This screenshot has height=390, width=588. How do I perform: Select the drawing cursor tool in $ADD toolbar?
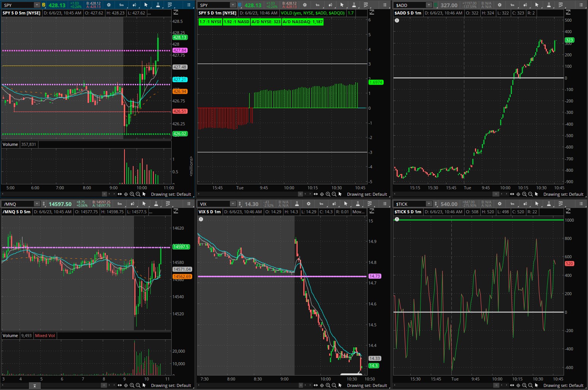point(537,5)
